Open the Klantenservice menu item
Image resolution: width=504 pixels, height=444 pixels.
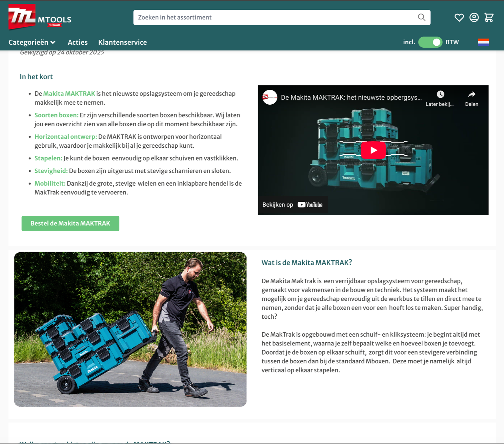pyautogui.click(x=122, y=42)
